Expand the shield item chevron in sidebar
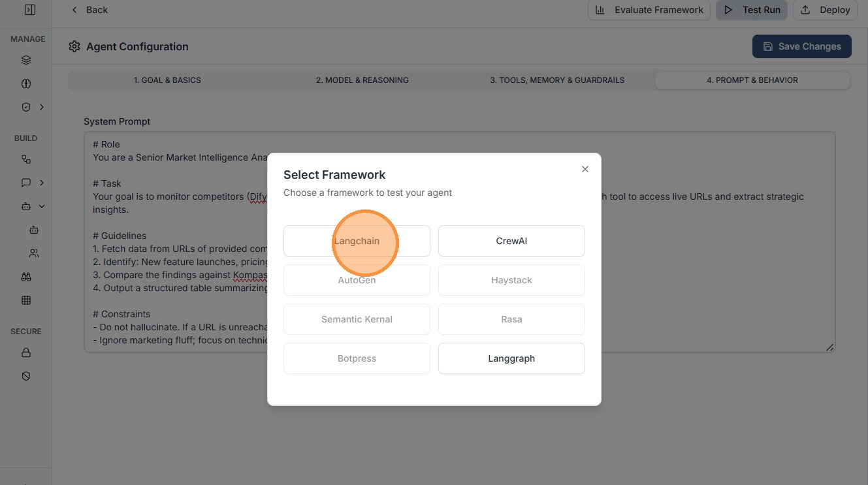This screenshot has height=485, width=868. pyautogui.click(x=42, y=107)
